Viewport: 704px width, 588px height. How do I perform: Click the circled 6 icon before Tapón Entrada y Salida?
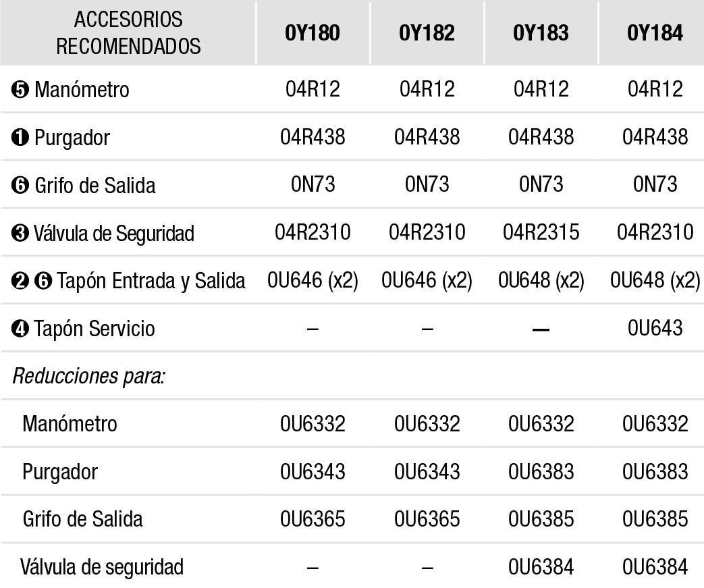43,282
